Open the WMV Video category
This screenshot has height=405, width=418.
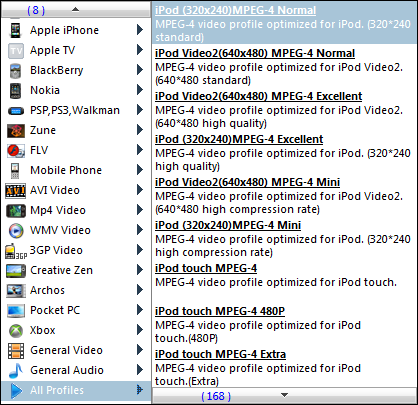(x=76, y=230)
